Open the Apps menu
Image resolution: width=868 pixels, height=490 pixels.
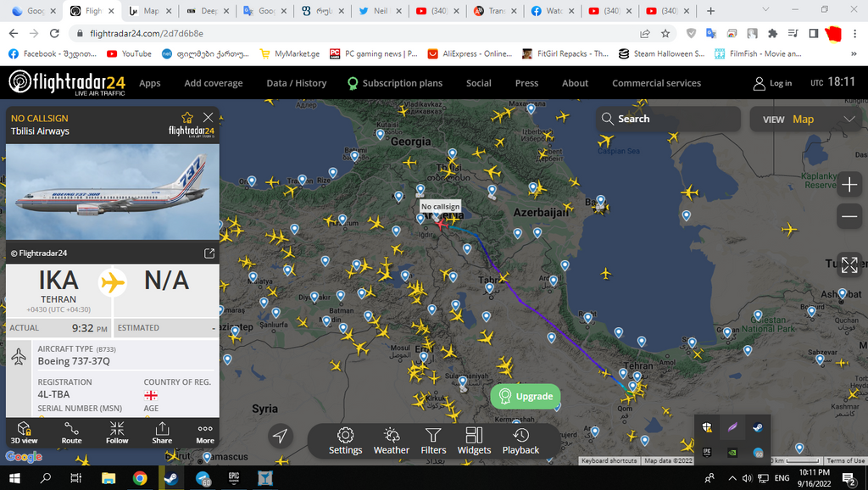149,83
